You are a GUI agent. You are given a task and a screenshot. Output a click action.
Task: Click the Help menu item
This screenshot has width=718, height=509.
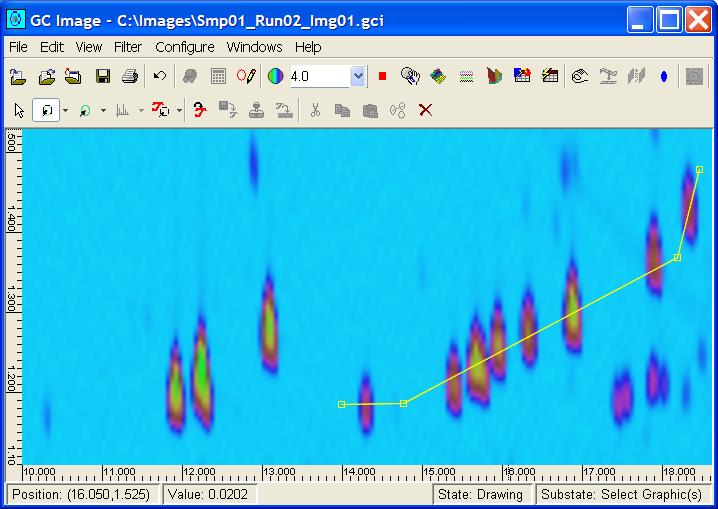point(308,47)
